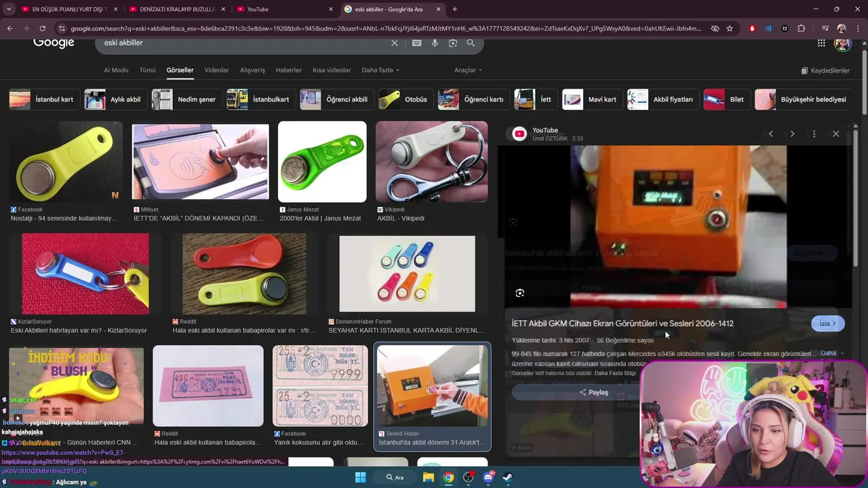Open the Janus Mezat green akbil thumbnail
868x488 pixels.
pos(322,163)
